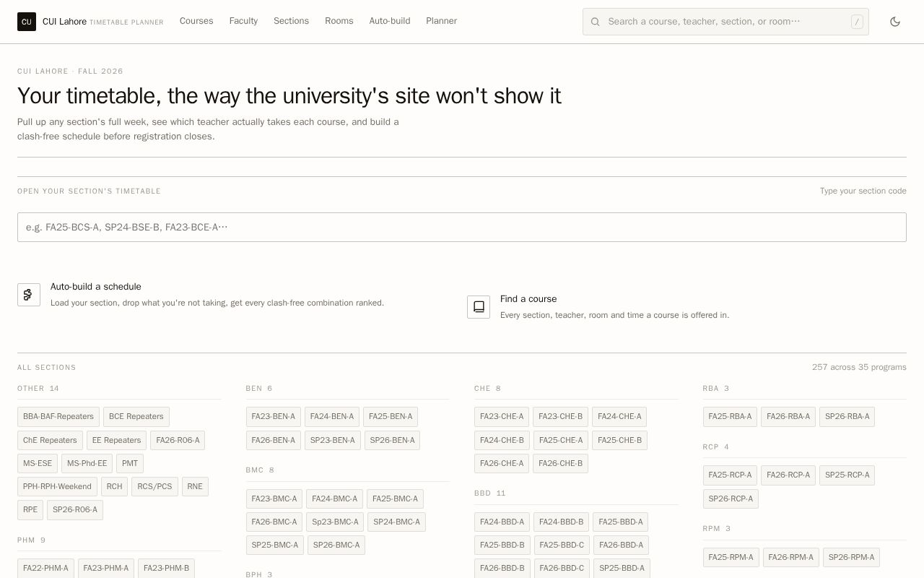Navigate to Rooms
Image resolution: width=924 pixels, height=578 pixels.
pos(339,21)
